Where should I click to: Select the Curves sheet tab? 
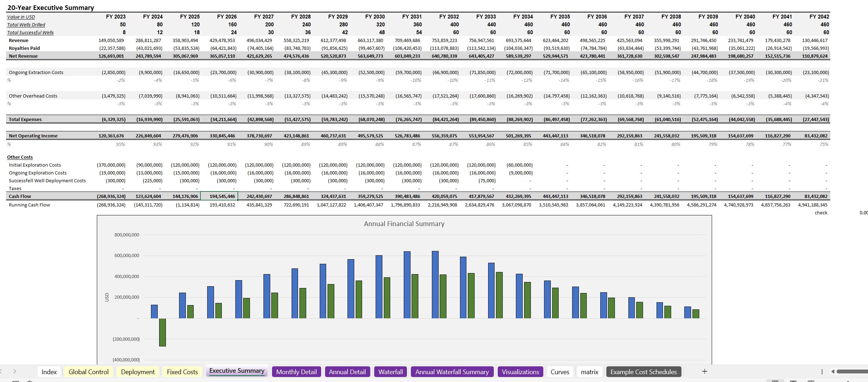click(560, 372)
